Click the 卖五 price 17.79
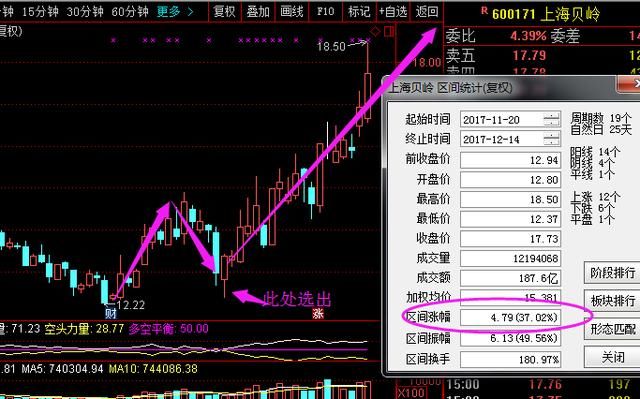 coord(529,55)
